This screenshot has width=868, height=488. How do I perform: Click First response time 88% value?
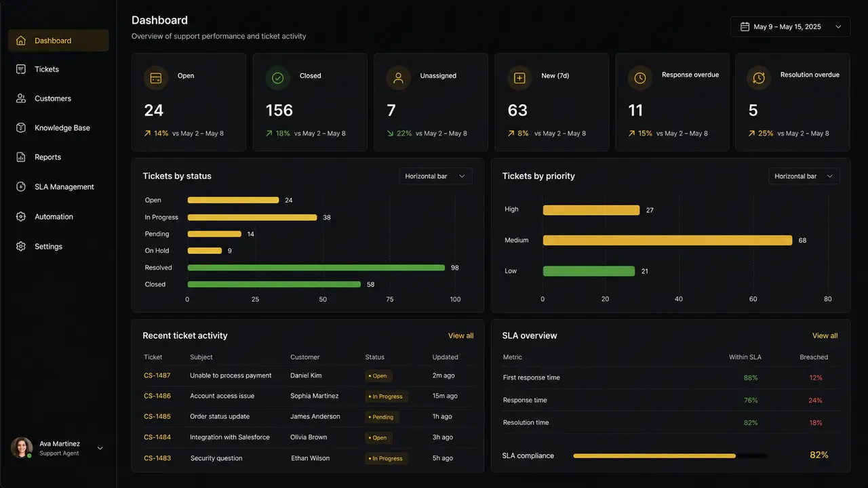pyautogui.click(x=751, y=378)
